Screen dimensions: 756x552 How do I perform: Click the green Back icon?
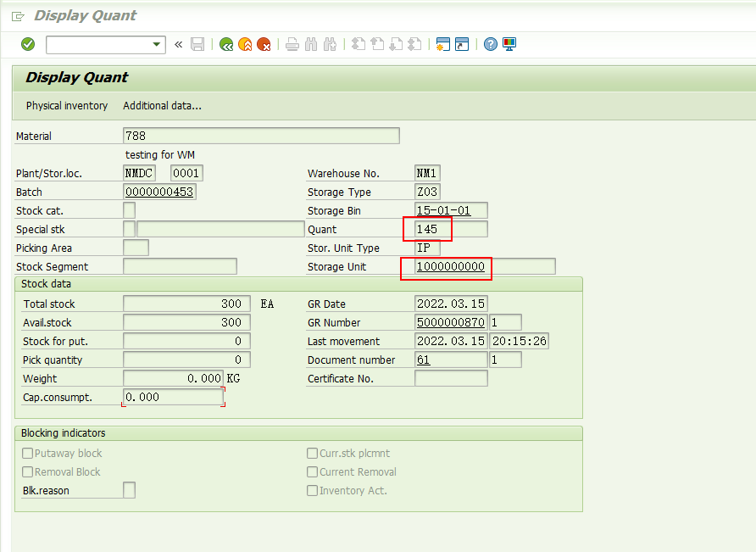[226, 44]
